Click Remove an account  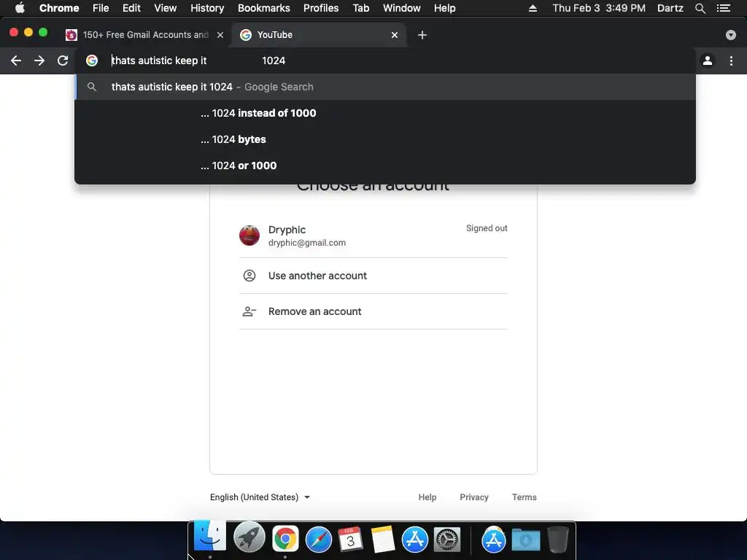click(x=373, y=311)
